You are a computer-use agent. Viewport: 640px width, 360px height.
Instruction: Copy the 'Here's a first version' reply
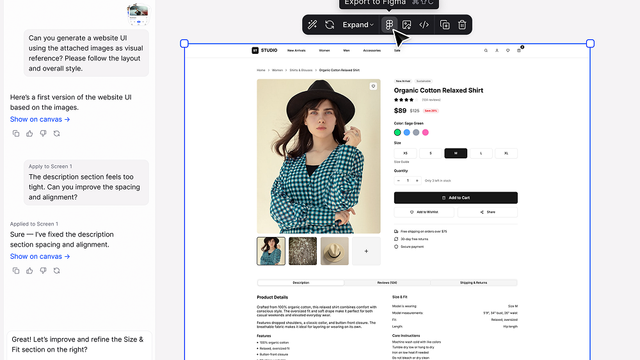[16, 133]
